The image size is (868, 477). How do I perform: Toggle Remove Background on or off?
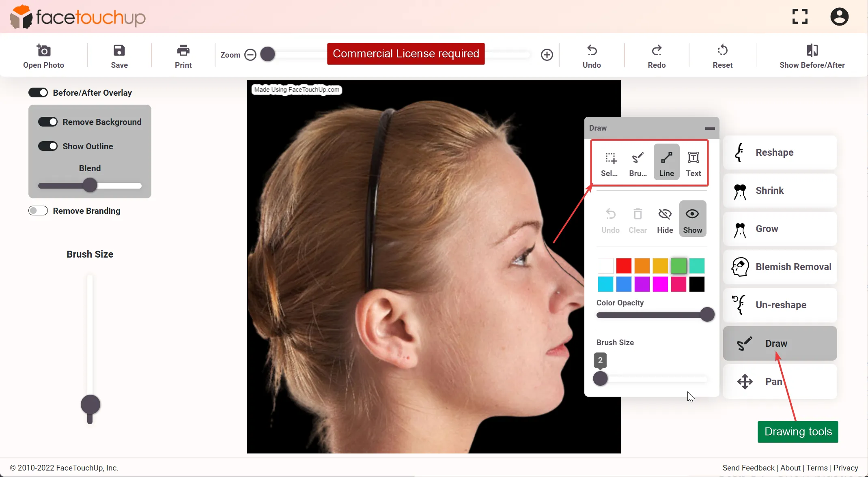pyautogui.click(x=48, y=121)
